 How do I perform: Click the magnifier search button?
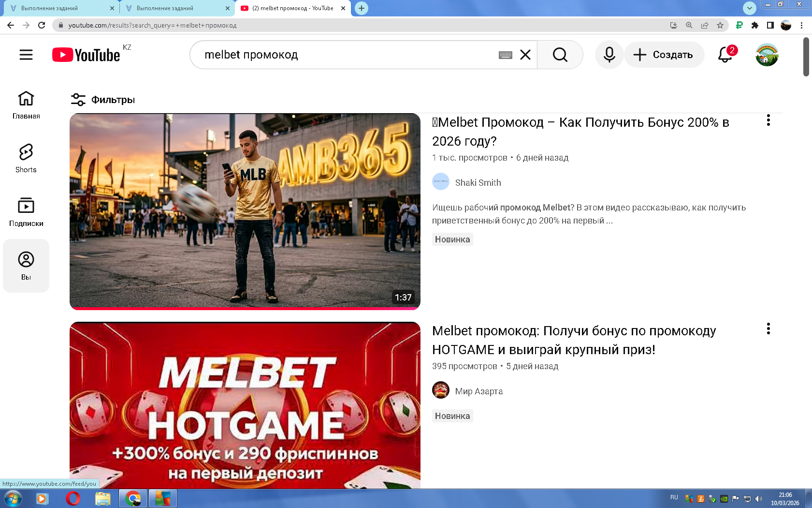click(x=560, y=55)
